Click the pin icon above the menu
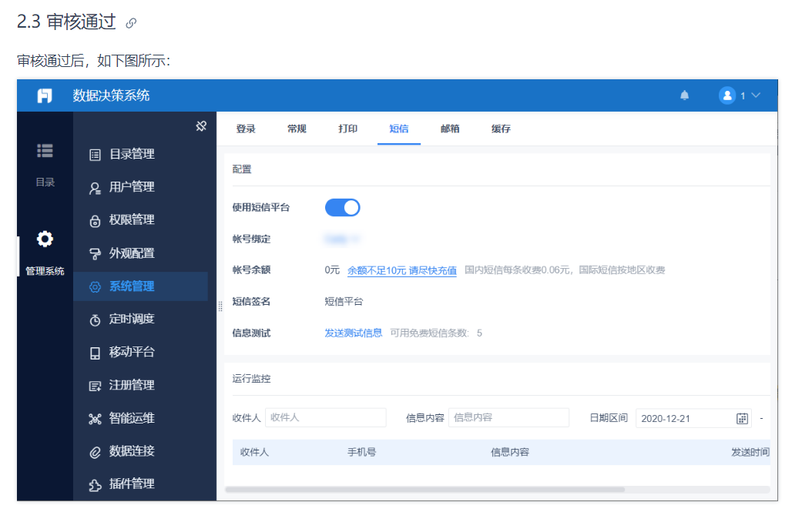The height and width of the screenshot is (512, 812). (x=201, y=125)
